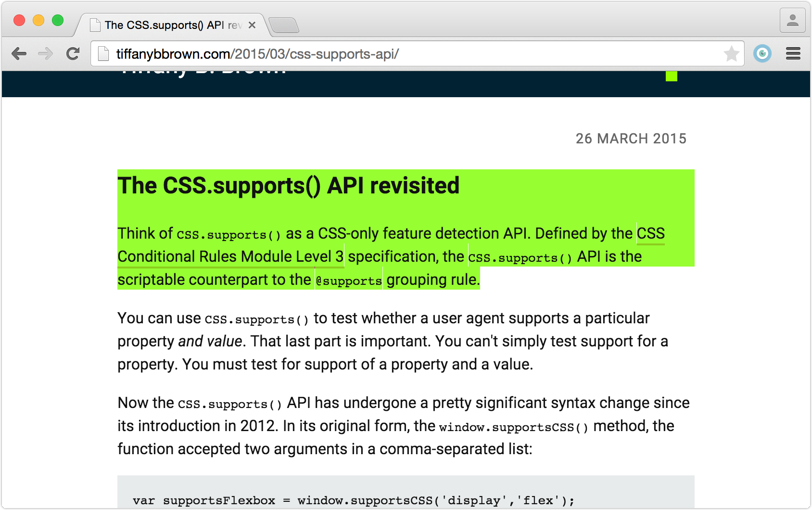Close the window with the red button
Image resolution: width=812 pixels, height=510 pixels.
(19, 20)
